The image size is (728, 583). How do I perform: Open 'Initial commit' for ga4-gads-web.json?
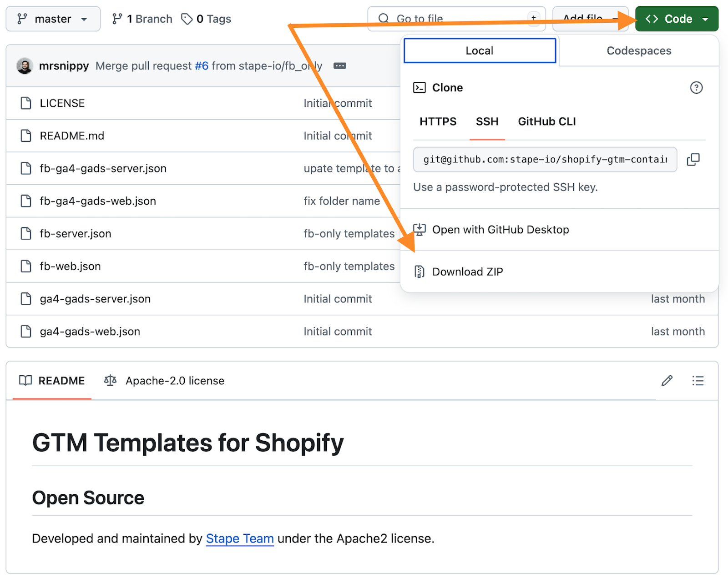(338, 332)
